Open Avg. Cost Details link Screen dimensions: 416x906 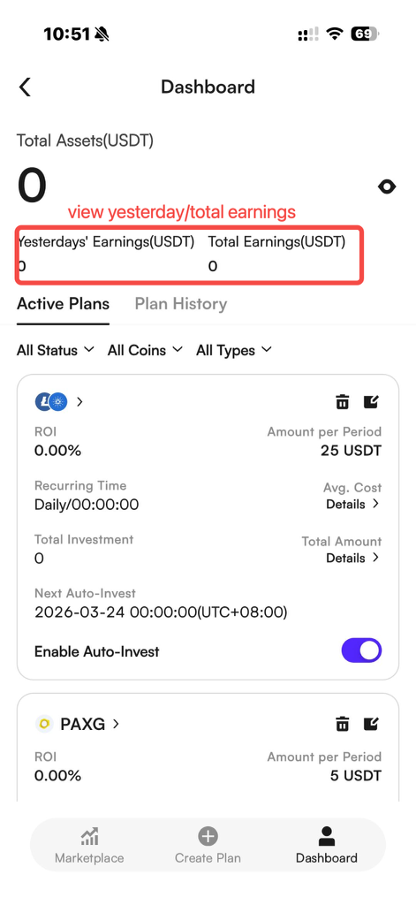(x=352, y=504)
